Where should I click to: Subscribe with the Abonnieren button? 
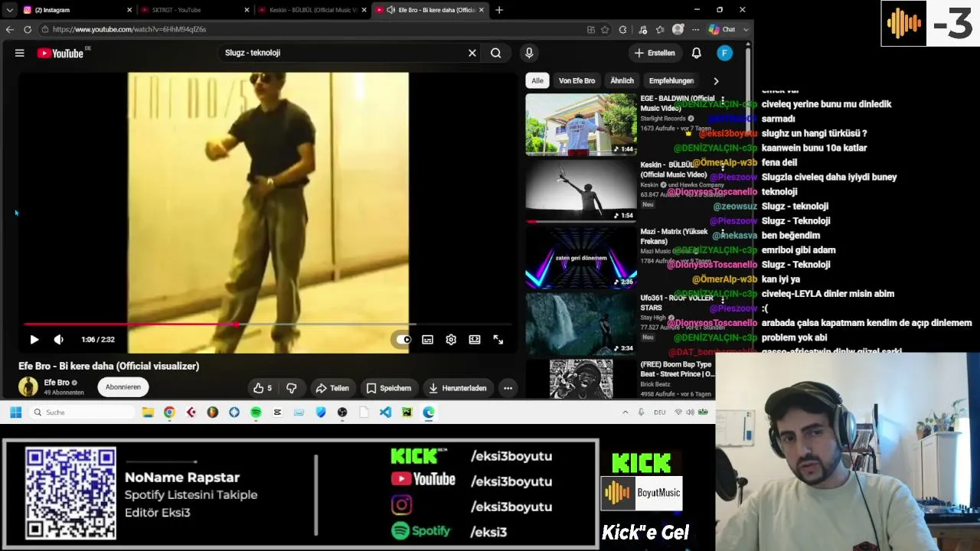click(123, 387)
